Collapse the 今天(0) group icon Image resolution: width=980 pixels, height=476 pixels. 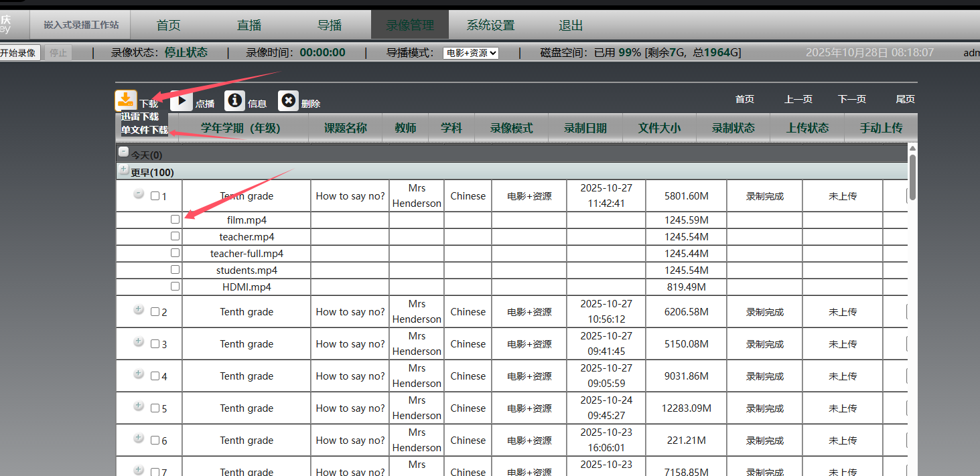[x=124, y=152]
